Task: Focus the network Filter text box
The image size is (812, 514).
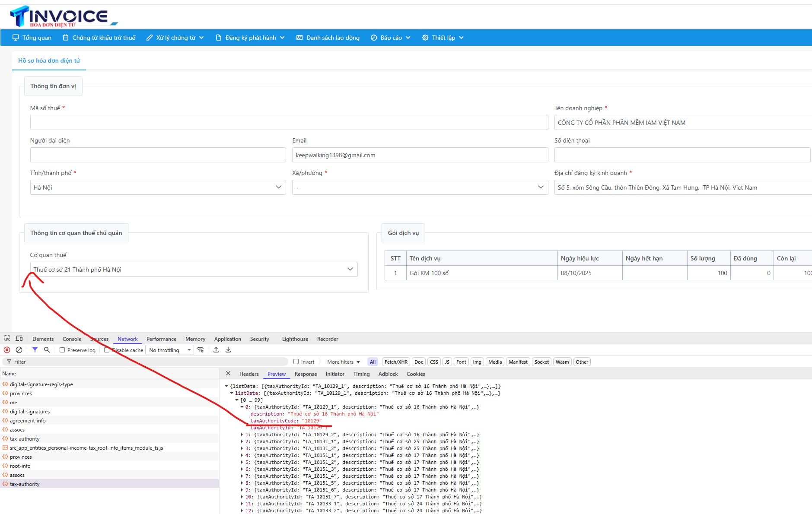Action: 145,362
